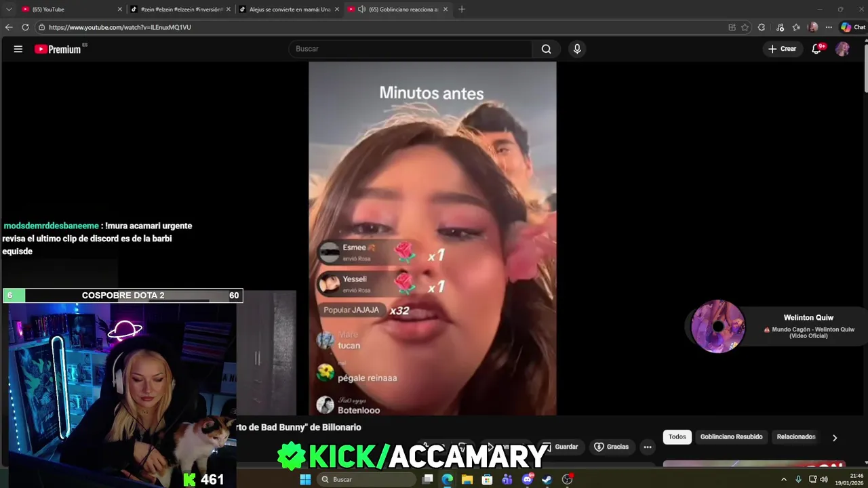Go back with the browser back arrow
This screenshot has width=868, height=488.
coord(9,27)
